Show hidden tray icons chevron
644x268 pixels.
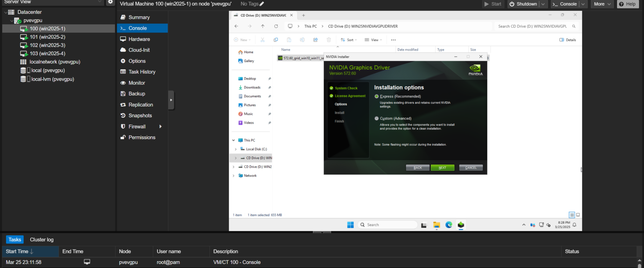[524, 225]
